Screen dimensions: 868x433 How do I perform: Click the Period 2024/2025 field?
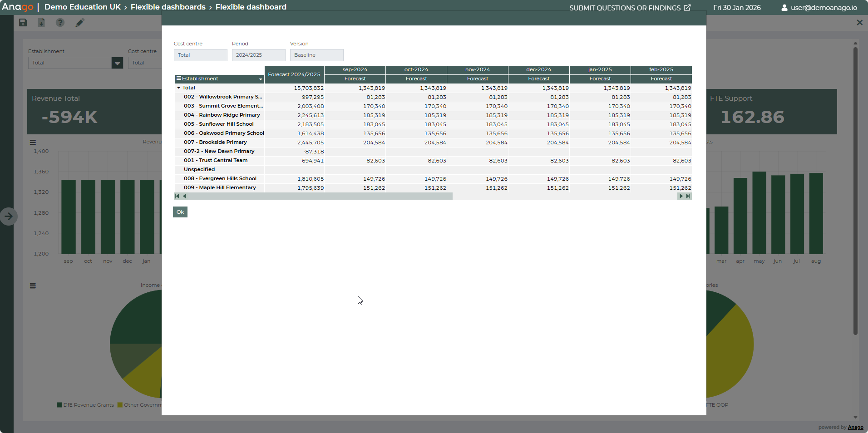pos(258,55)
